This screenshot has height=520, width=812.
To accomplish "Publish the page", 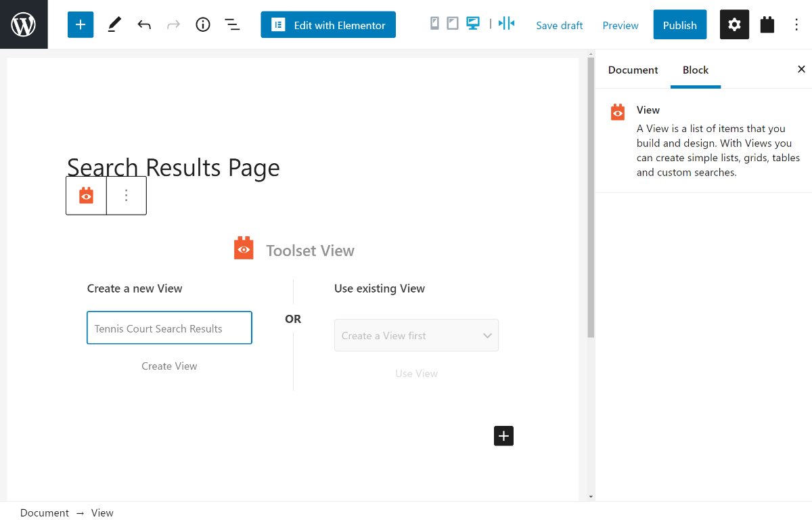I will [680, 25].
